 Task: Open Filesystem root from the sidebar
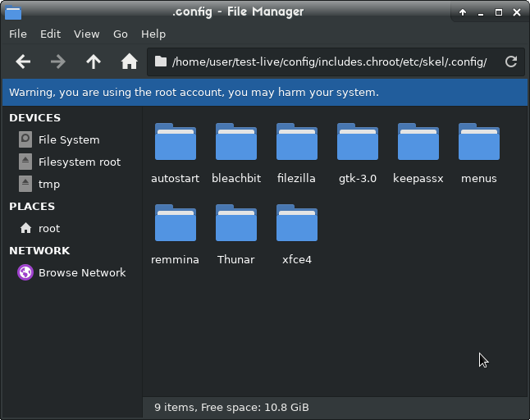pyautogui.click(x=79, y=162)
